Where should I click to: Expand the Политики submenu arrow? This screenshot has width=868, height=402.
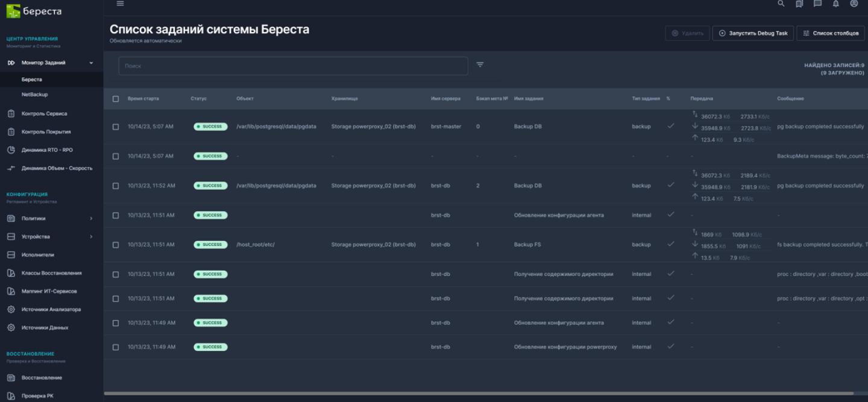click(92, 218)
